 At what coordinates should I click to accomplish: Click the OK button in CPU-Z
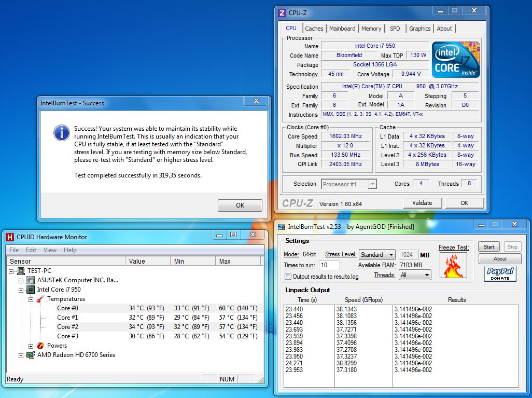(464, 203)
